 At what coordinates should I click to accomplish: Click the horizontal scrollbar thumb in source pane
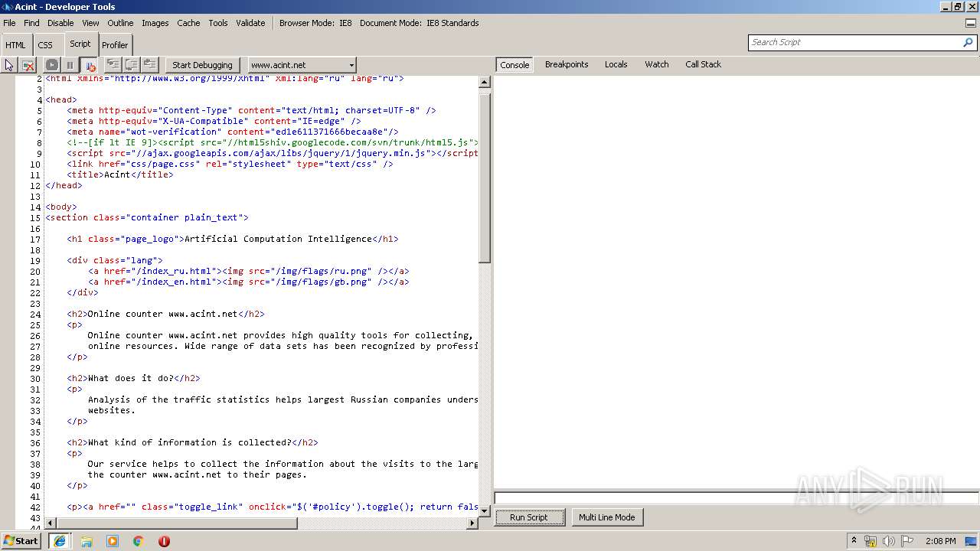click(178, 523)
